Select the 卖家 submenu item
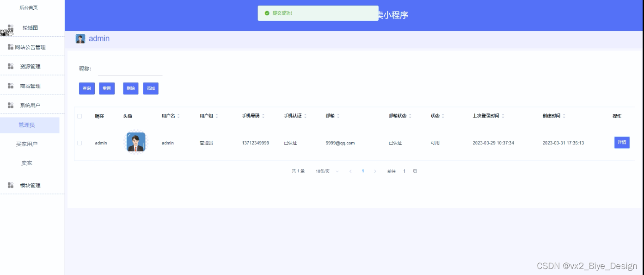Image resolution: width=644 pixels, height=275 pixels. [27, 163]
